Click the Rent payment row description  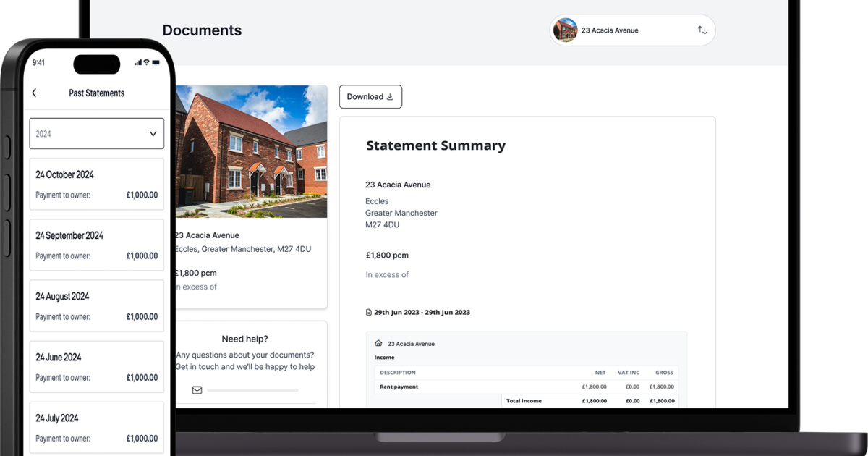399,387
